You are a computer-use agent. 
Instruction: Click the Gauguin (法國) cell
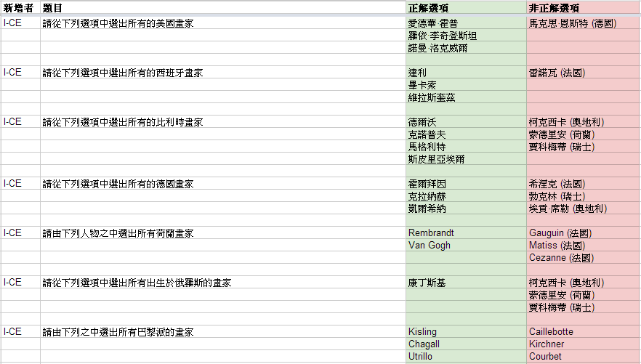pos(584,233)
